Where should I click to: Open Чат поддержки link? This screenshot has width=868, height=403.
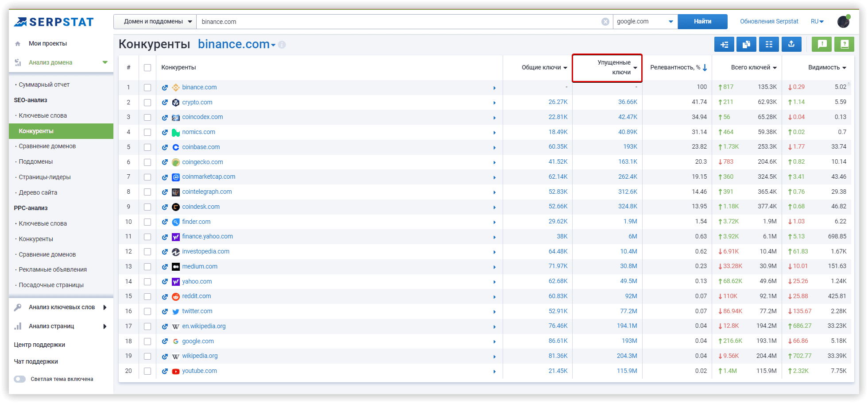point(36,361)
